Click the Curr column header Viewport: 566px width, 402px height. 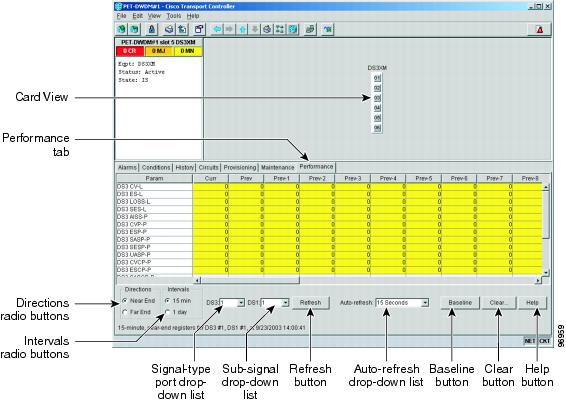click(x=210, y=179)
